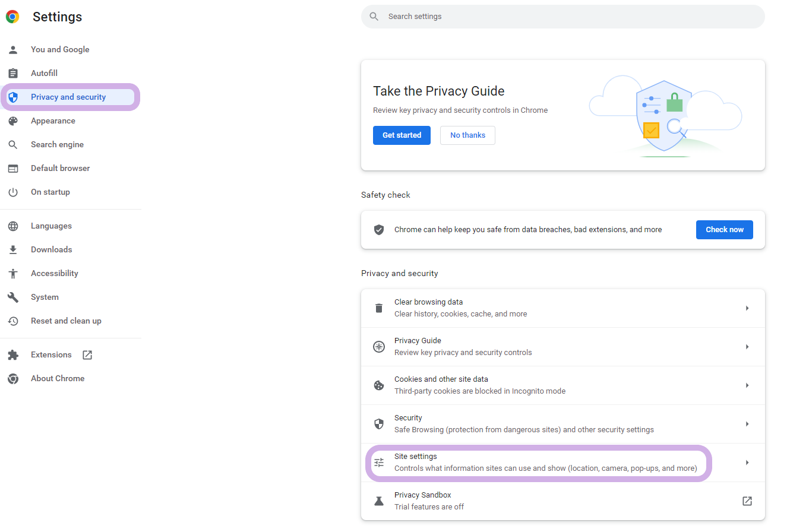Open Cookies and other site data

[563, 385]
